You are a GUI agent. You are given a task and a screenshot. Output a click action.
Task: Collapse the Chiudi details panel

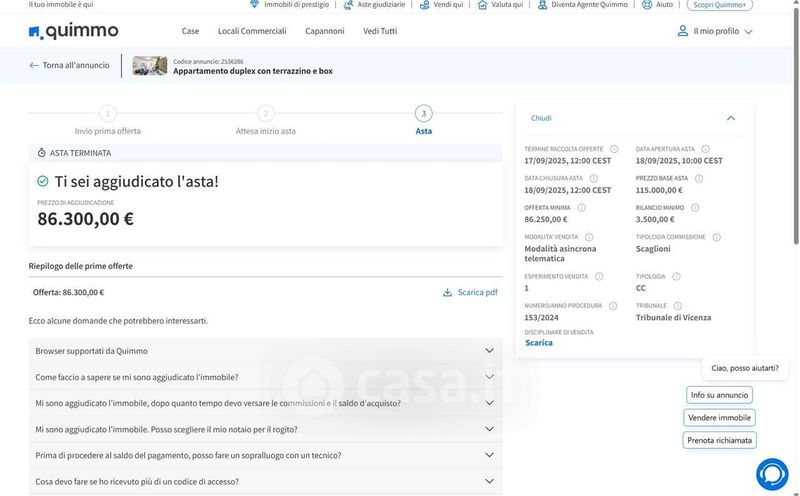730,118
